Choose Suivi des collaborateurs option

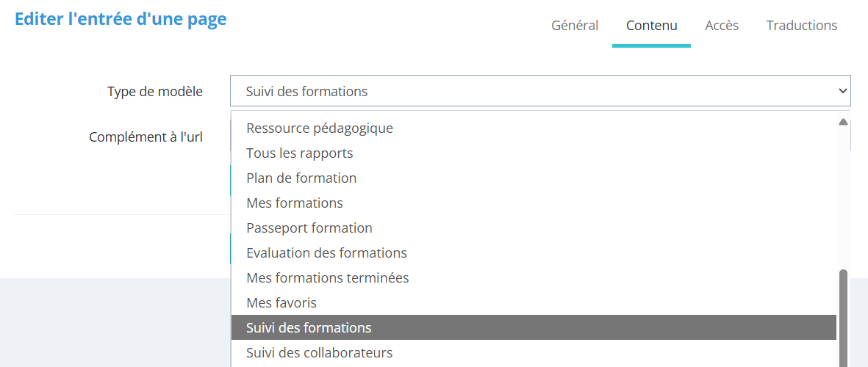click(x=320, y=353)
